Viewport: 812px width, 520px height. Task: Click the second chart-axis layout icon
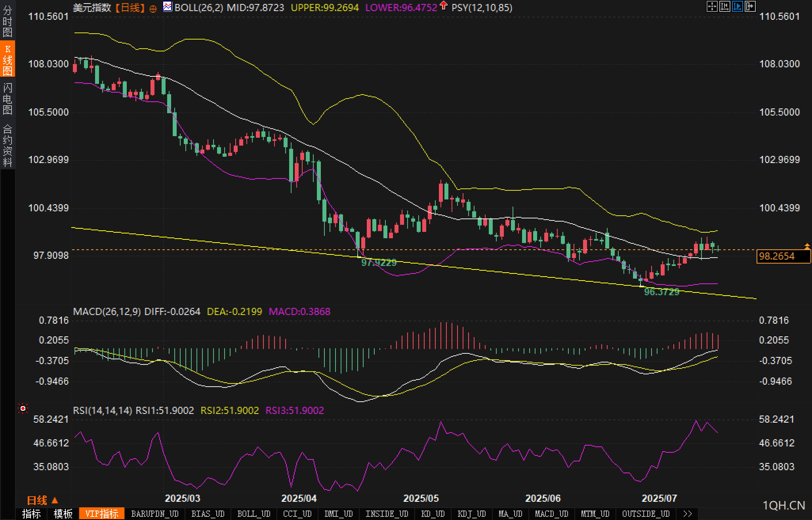point(724,6)
